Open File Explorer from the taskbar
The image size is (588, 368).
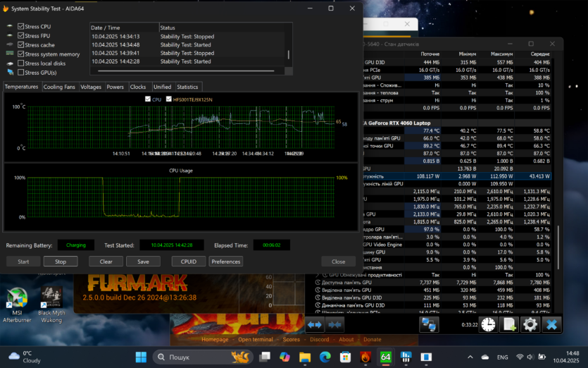305,357
